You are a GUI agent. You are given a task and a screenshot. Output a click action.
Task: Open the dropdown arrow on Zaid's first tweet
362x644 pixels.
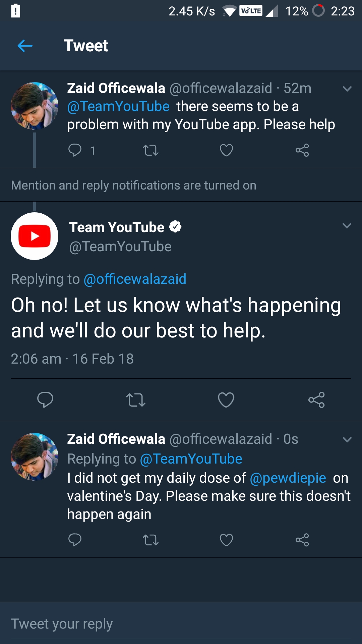click(x=347, y=88)
